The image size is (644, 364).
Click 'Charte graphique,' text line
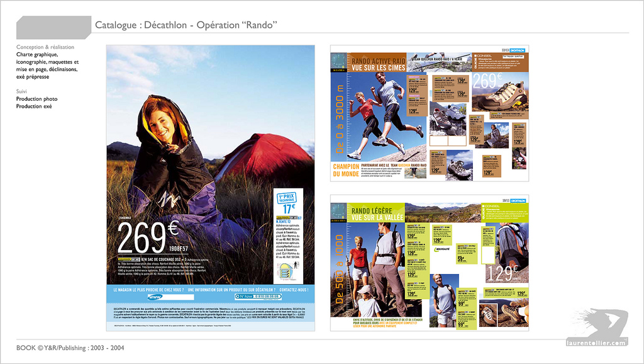pyautogui.click(x=37, y=54)
